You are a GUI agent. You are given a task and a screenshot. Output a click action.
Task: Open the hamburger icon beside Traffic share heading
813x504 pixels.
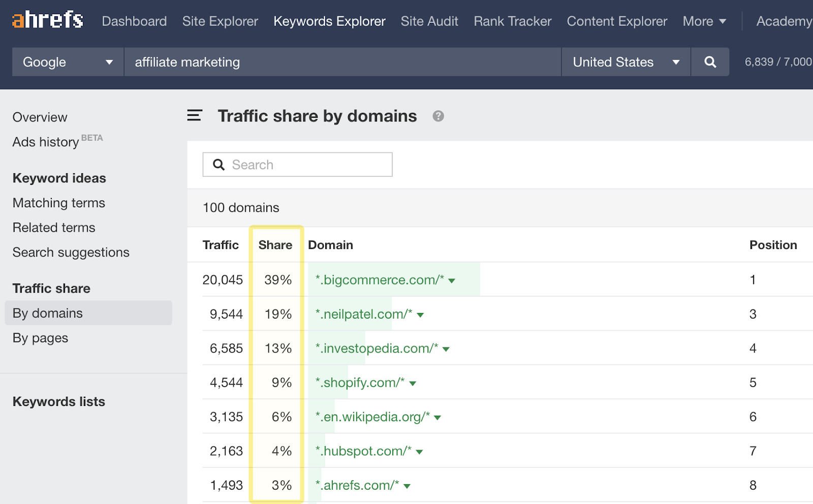coord(194,115)
